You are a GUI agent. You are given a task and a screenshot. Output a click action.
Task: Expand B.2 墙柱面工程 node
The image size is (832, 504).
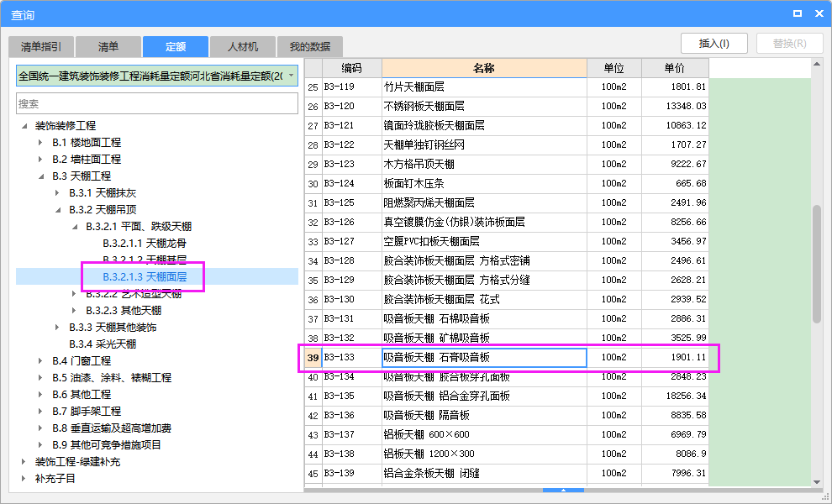[x=40, y=159]
